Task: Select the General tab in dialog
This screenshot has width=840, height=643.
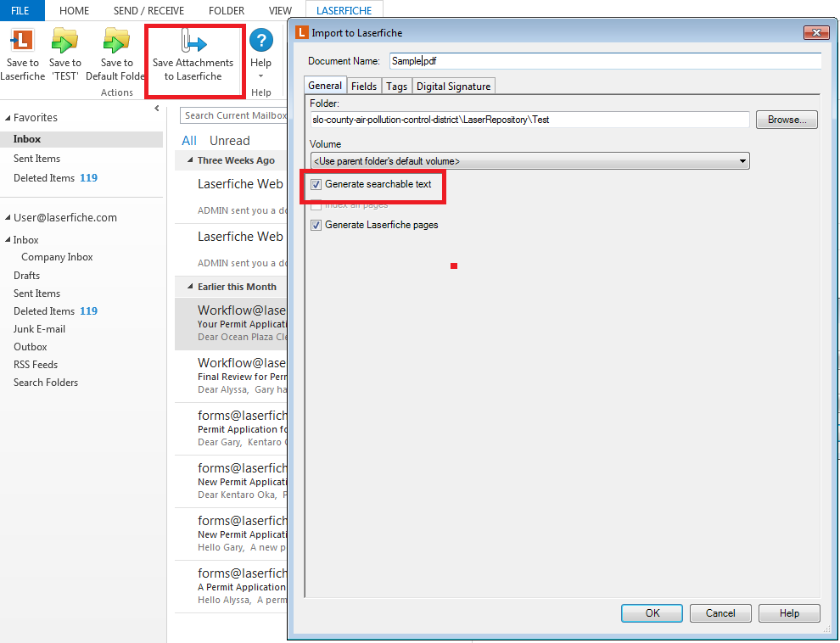Action: (325, 86)
